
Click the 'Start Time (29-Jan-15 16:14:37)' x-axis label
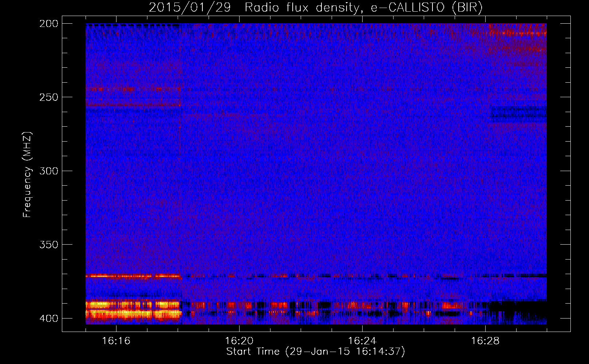tap(316, 352)
